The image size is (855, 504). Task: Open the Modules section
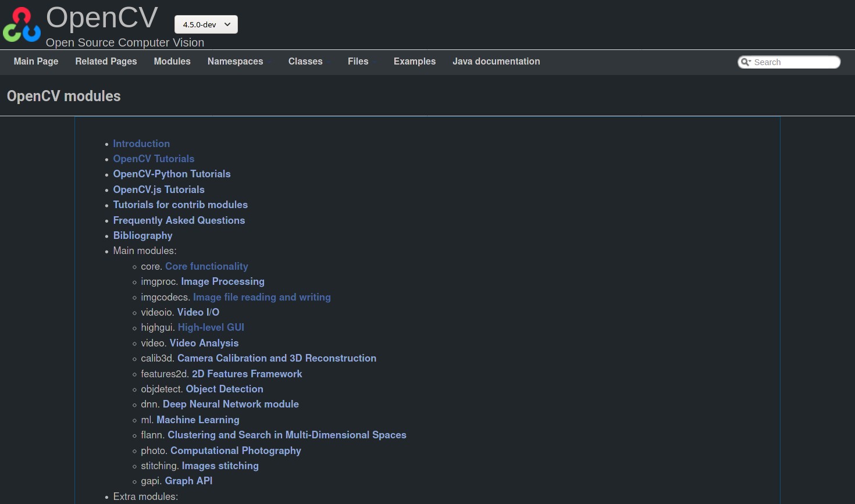(x=172, y=62)
